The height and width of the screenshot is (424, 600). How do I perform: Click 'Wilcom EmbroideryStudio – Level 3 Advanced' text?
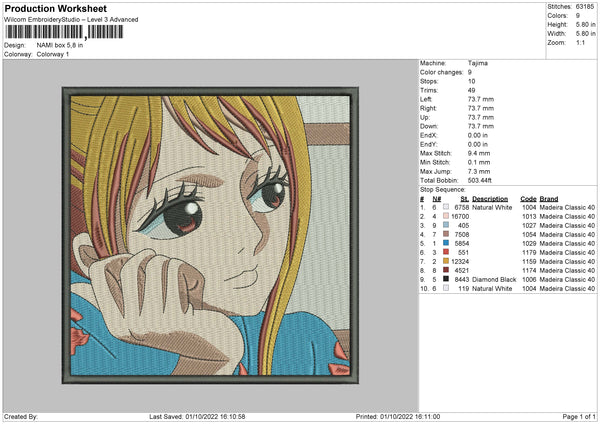point(71,20)
